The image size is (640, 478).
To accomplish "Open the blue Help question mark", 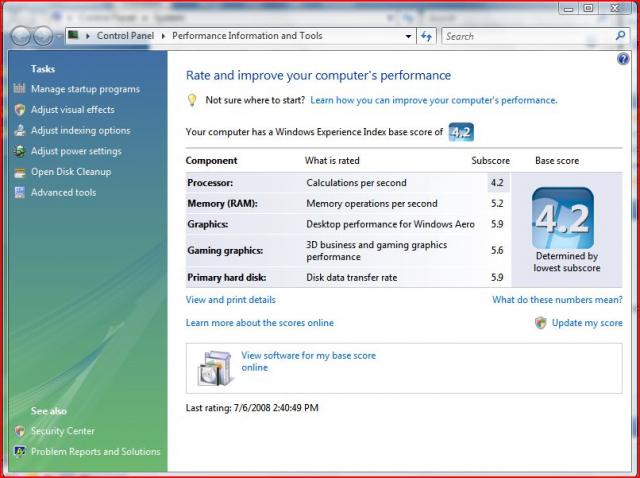I will (x=623, y=59).
